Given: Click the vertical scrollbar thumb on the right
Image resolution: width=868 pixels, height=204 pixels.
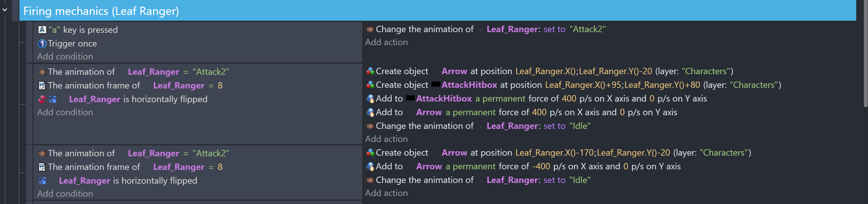Looking at the screenshot, I should click(x=865, y=54).
